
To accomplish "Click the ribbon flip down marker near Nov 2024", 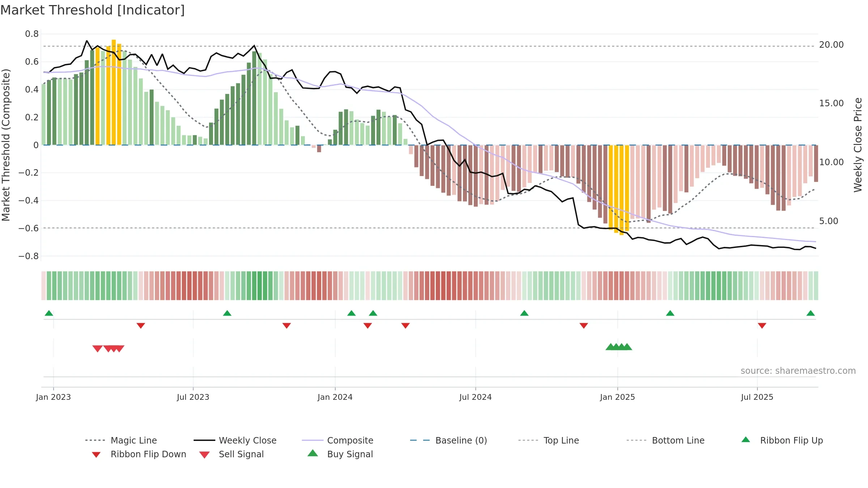I will tap(584, 326).
